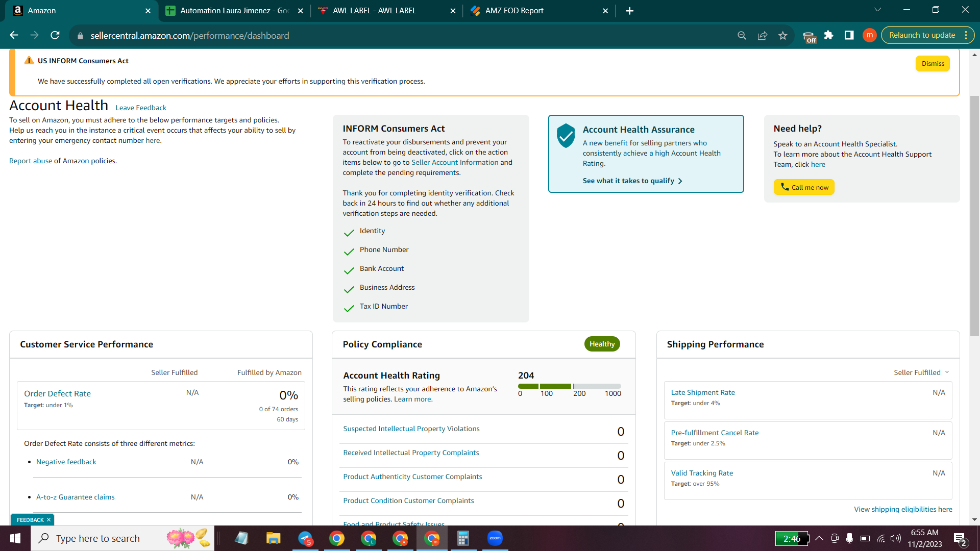
Task: Open Wi-Fi network settings in tray
Action: click(x=881, y=538)
